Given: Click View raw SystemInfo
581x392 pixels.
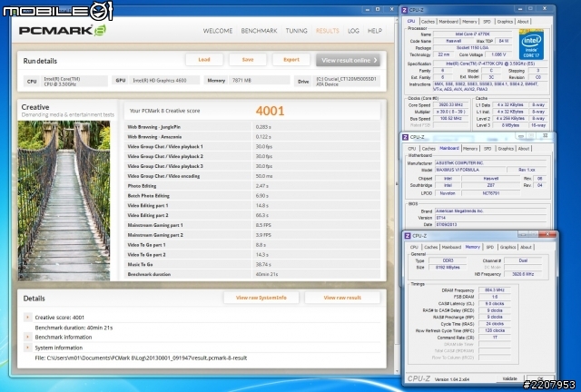Looking at the screenshot, I should point(261,298).
